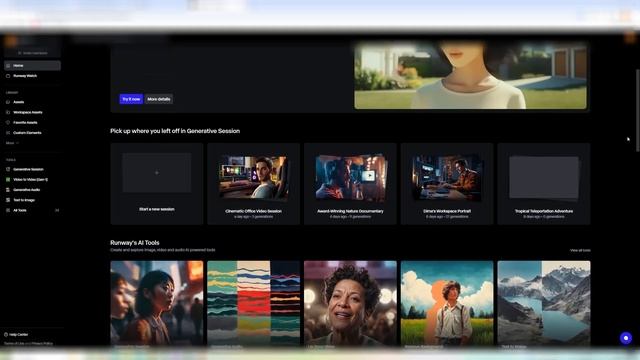Click the Custom Elements icon
Viewport: 640px width, 360px height.
8,133
